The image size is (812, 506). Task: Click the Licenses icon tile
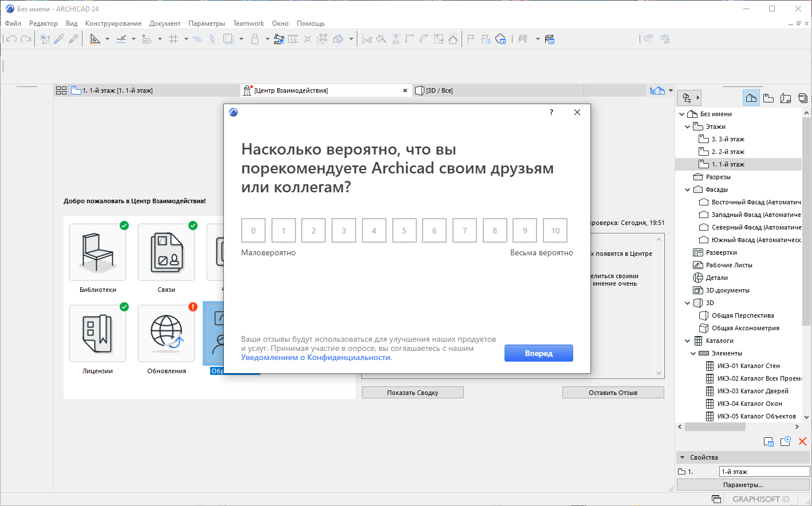97,333
